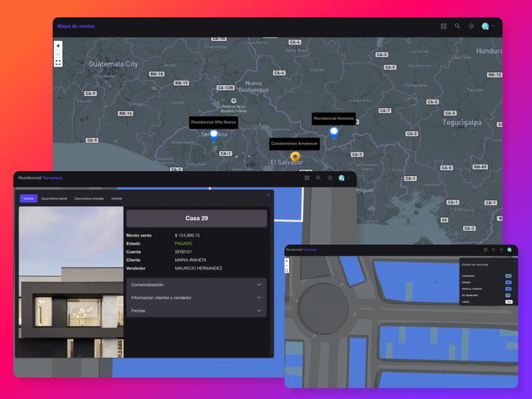Open search in the Casa 29 window header

[x=318, y=178]
